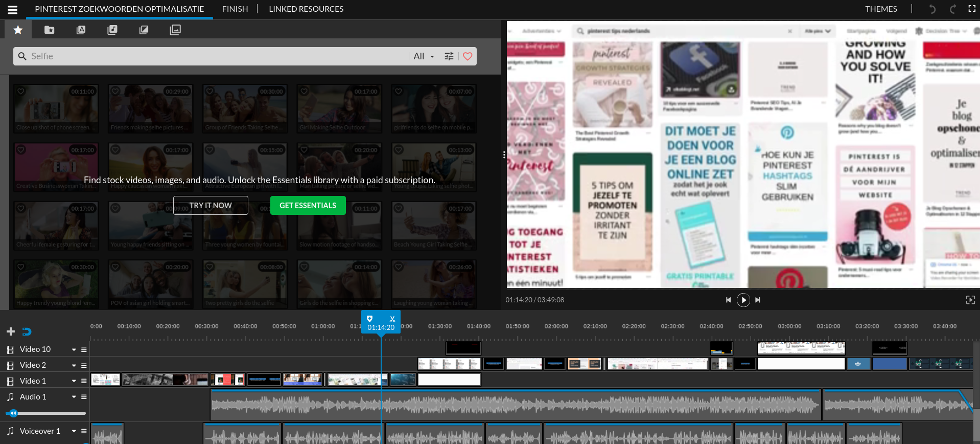Click the Try It Now button
The width and height of the screenshot is (980, 444).
[211, 205]
